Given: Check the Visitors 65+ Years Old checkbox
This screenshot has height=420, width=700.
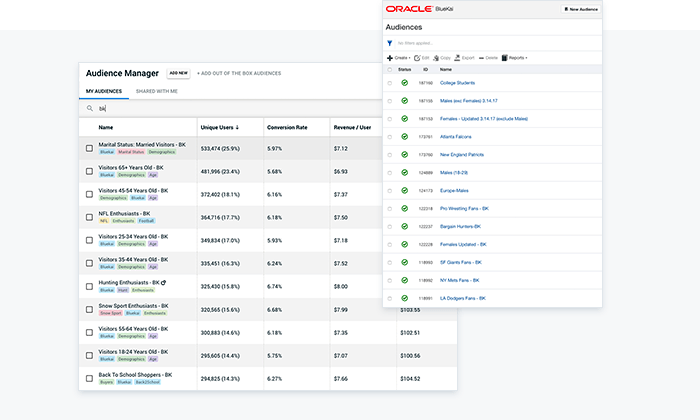Looking at the screenshot, I should (x=89, y=171).
